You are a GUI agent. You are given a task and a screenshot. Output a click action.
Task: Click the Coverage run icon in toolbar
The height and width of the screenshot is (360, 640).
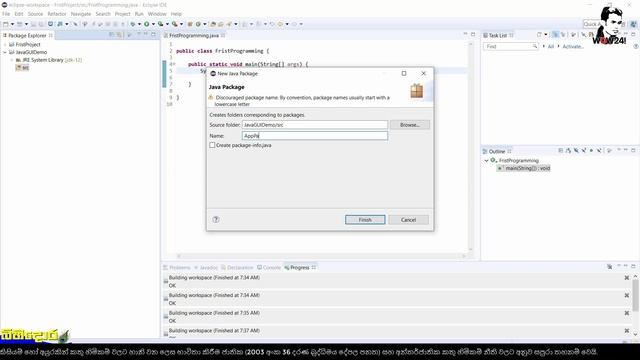pos(160,24)
